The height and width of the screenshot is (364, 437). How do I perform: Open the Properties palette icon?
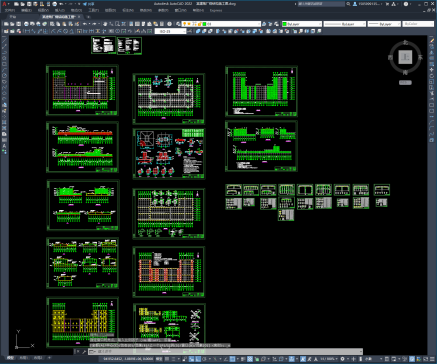pos(131,24)
